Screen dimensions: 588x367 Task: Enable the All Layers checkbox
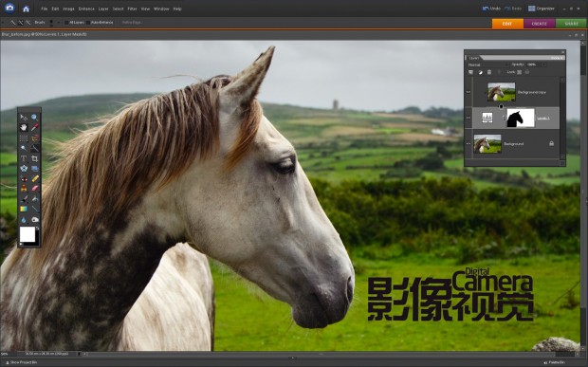pyautogui.click(x=66, y=23)
